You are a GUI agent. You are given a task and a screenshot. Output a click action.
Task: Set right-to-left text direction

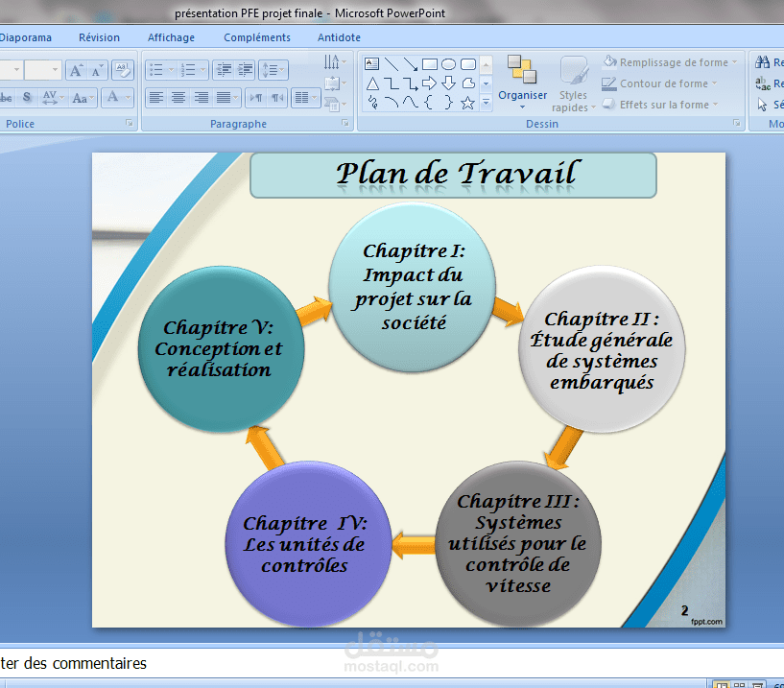277,98
